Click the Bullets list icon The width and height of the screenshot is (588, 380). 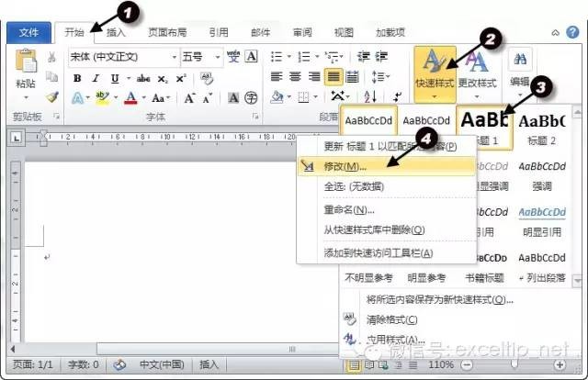277,57
